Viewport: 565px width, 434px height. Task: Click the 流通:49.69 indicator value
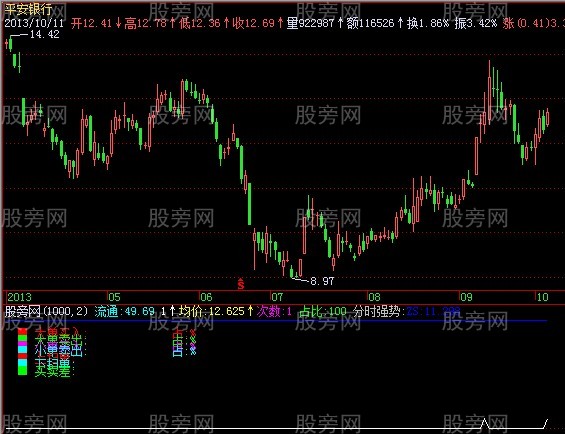pos(125,311)
